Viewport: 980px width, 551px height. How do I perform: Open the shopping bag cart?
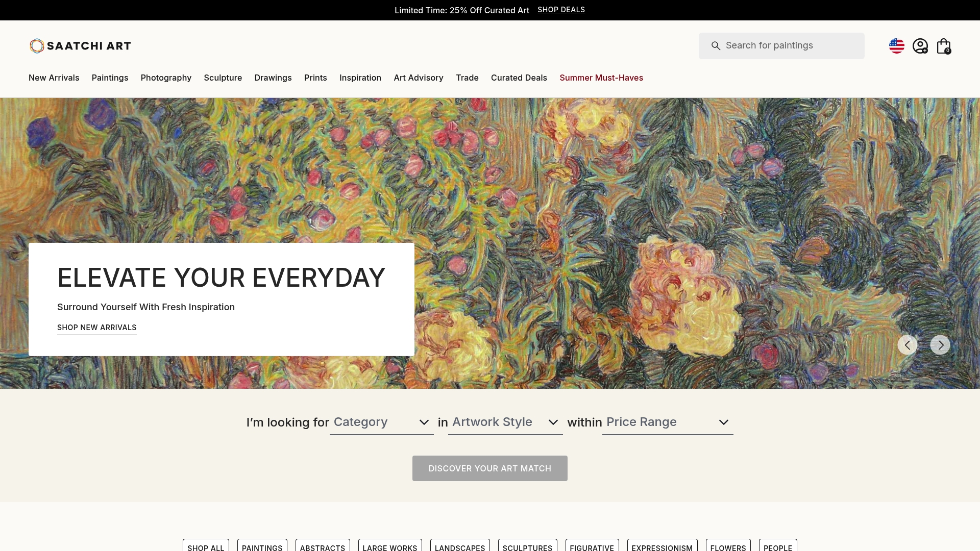coord(944,46)
